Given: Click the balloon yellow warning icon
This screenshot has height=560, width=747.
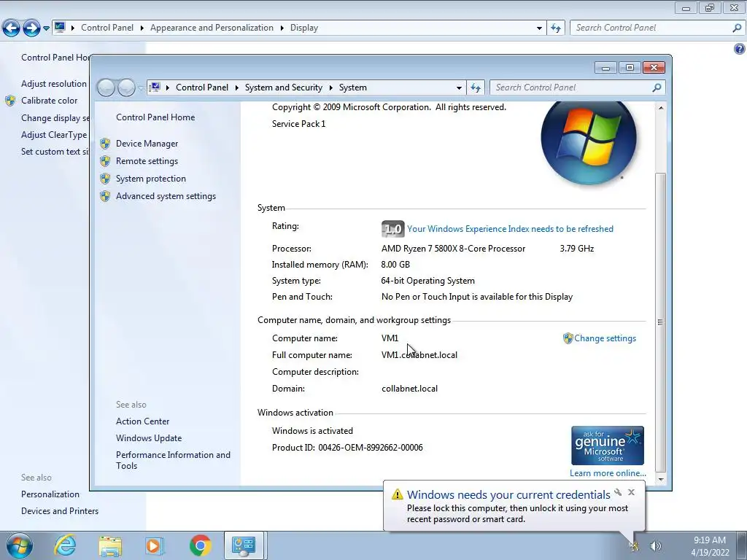Looking at the screenshot, I should pyautogui.click(x=398, y=495).
